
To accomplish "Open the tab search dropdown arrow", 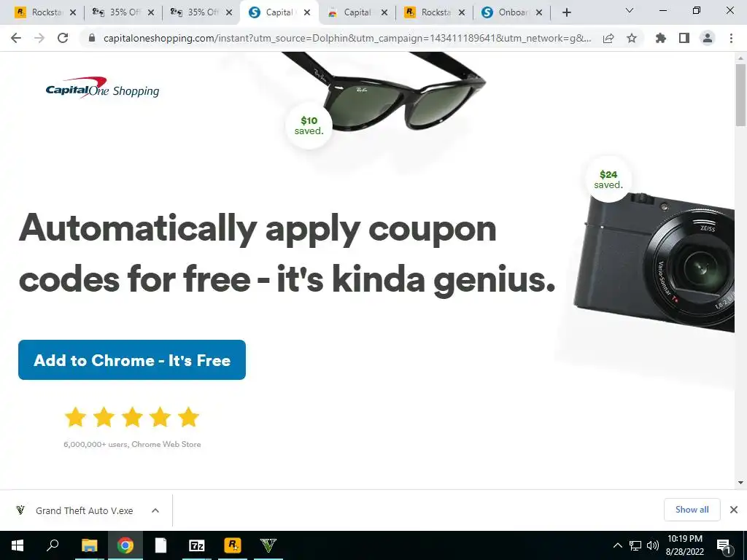I will (630, 10).
